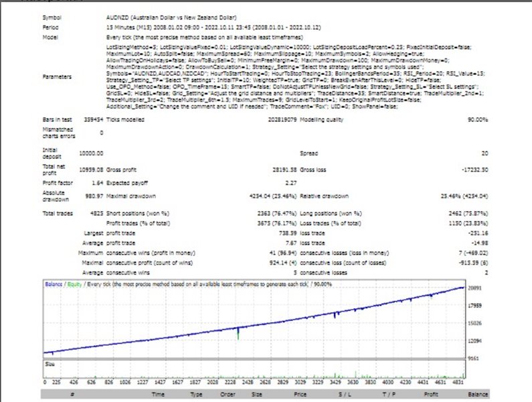
Task: Select the spread value 20
Action: pos(484,153)
